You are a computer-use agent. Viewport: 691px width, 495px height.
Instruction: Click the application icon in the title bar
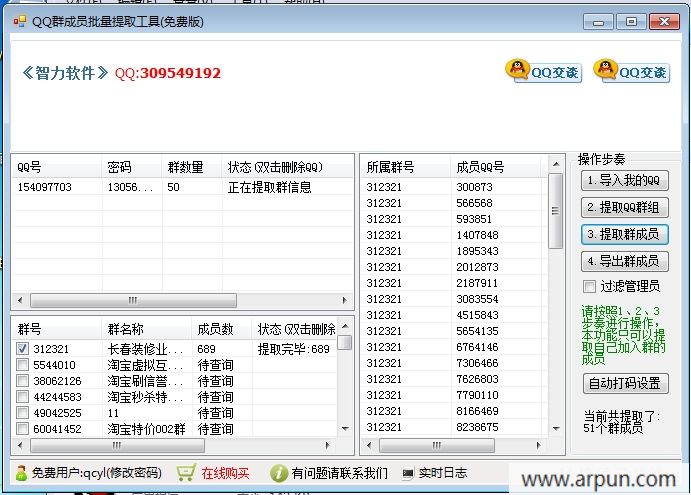point(20,21)
